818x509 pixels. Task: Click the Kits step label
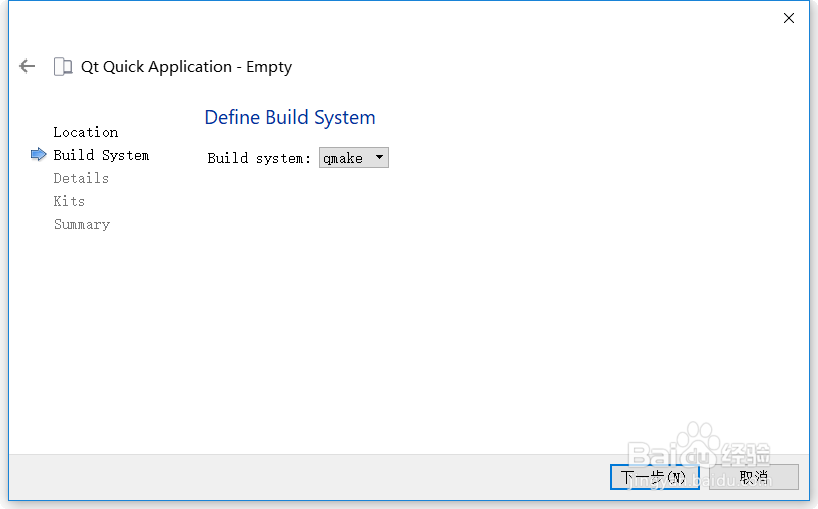69,201
